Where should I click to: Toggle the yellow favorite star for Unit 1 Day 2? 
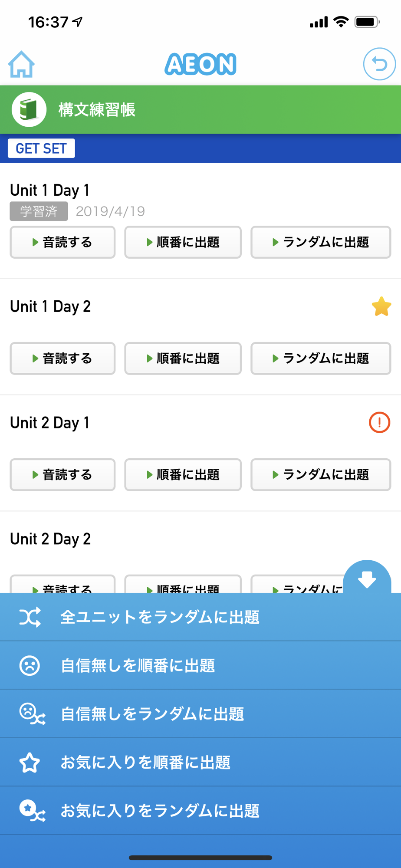point(381,306)
